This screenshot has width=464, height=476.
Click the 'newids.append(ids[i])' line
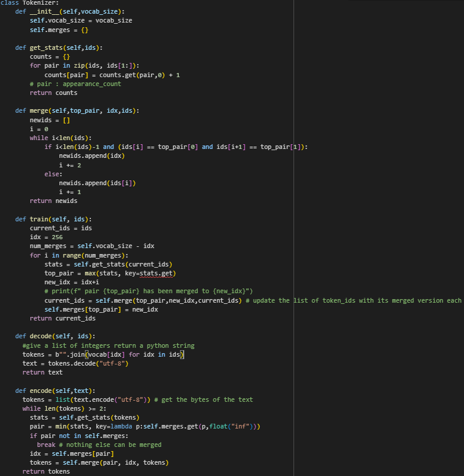pyautogui.click(x=97, y=183)
